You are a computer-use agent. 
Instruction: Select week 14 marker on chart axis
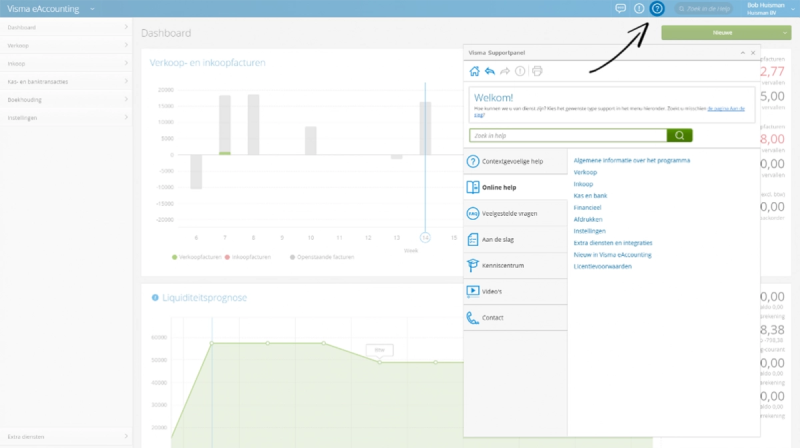coord(425,238)
